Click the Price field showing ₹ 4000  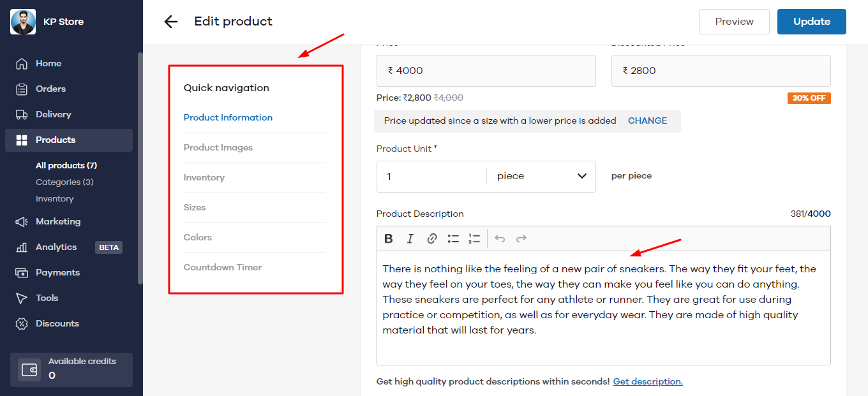(x=486, y=71)
